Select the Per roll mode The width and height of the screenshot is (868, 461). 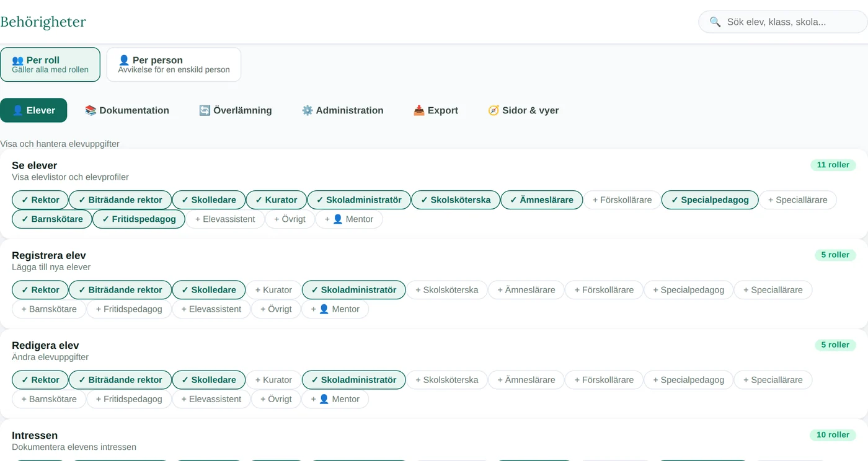[x=50, y=64]
